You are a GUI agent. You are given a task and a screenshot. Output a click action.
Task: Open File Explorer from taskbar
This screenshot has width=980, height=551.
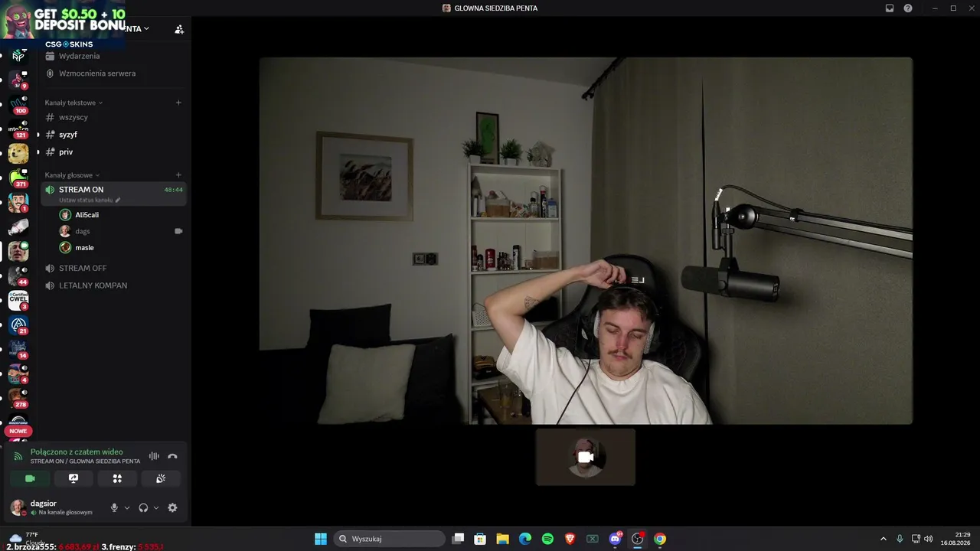502,539
